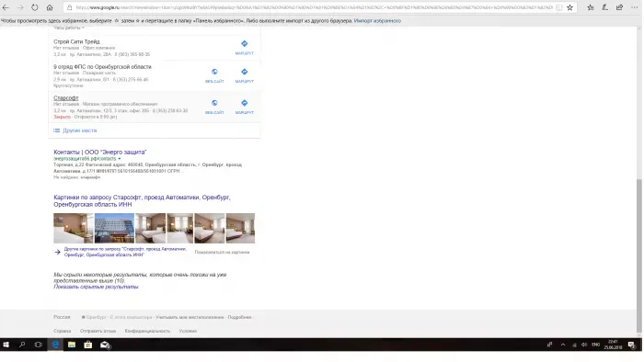Open the Строй Сити Трейд listing
The image size is (644, 362).
76,42
